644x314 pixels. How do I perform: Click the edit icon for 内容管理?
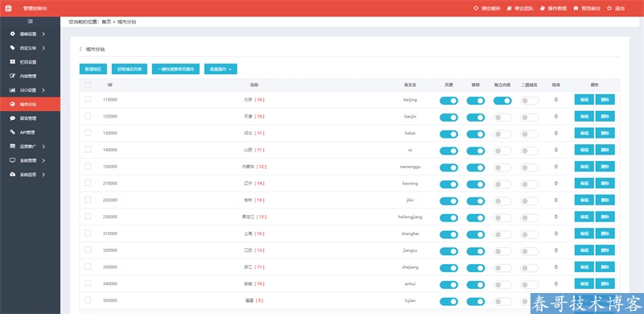coord(12,76)
